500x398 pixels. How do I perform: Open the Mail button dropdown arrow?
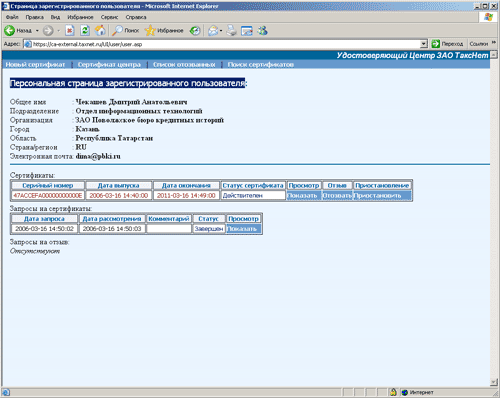221,31
